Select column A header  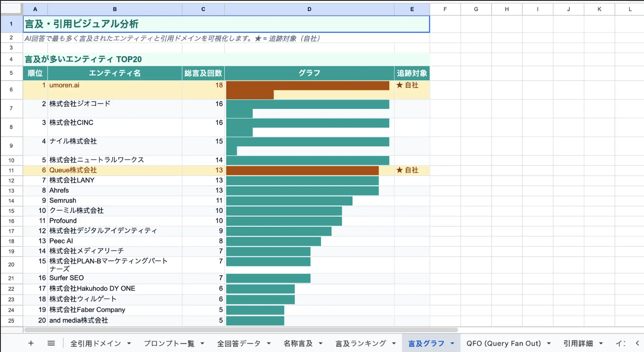[35, 9]
